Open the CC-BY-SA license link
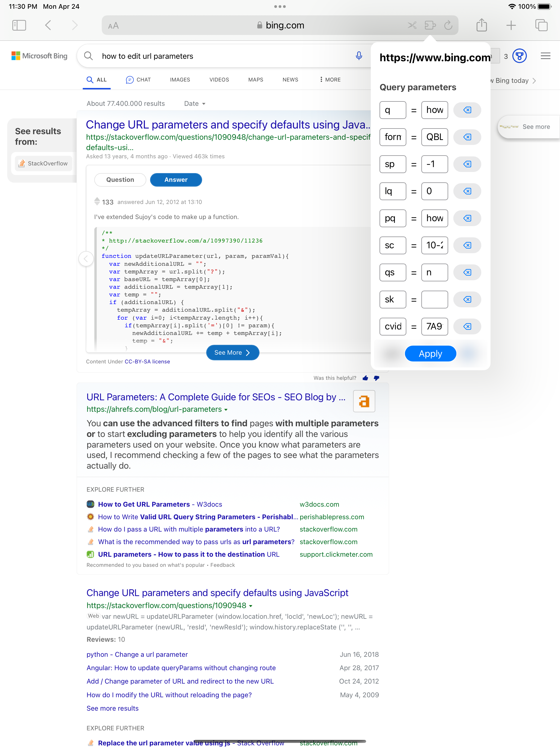 click(x=147, y=361)
